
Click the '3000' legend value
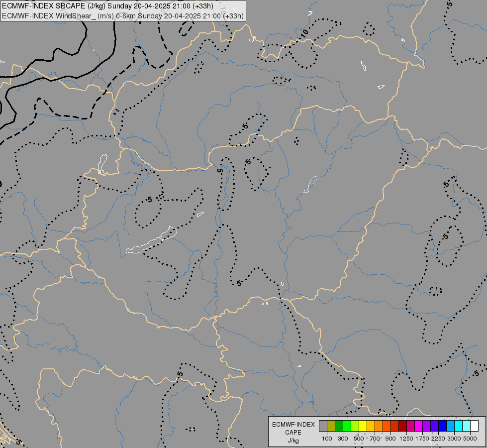coord(454,439)
